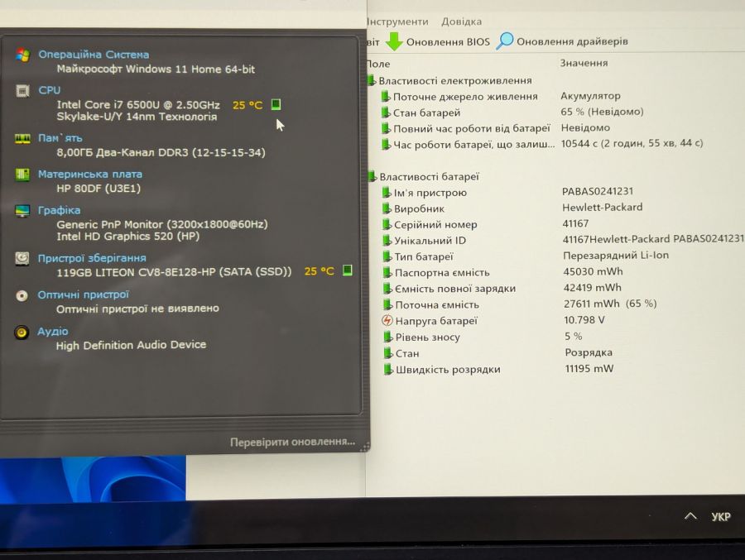Image resolution: width=745 pixels, height=560 pixels.
Task: Switch input language via УКР indicator
Action: tap(721, 516)
